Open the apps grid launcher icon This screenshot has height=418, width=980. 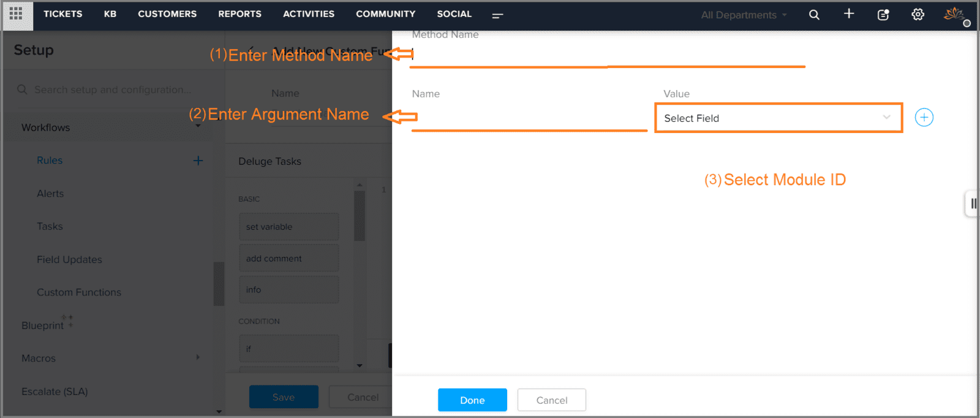click(x=16, y=13)
